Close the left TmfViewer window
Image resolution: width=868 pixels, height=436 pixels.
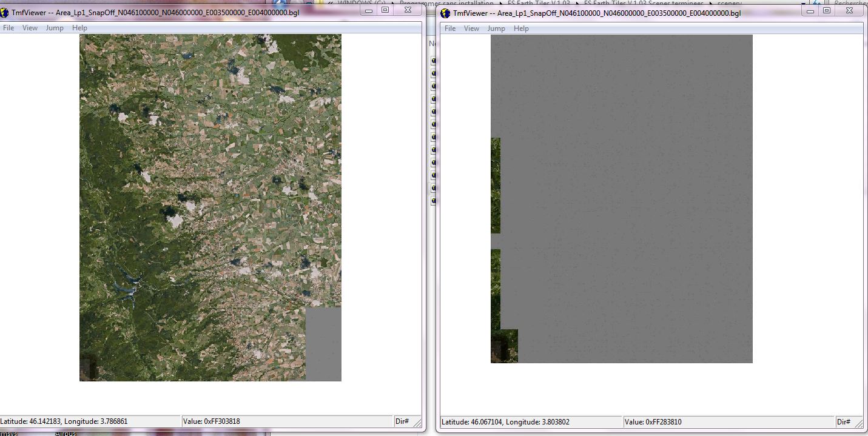[x=408, y=10]
